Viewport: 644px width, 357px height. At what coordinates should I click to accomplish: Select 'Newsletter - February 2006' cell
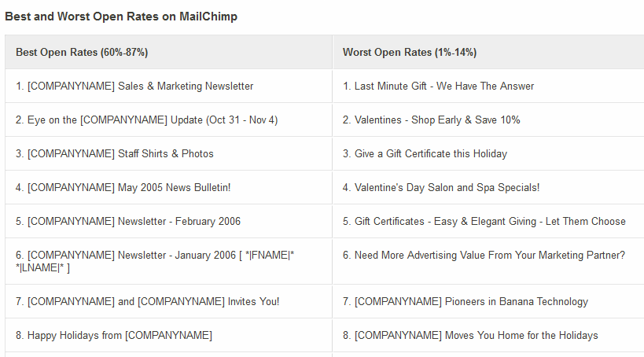point(168,221)
